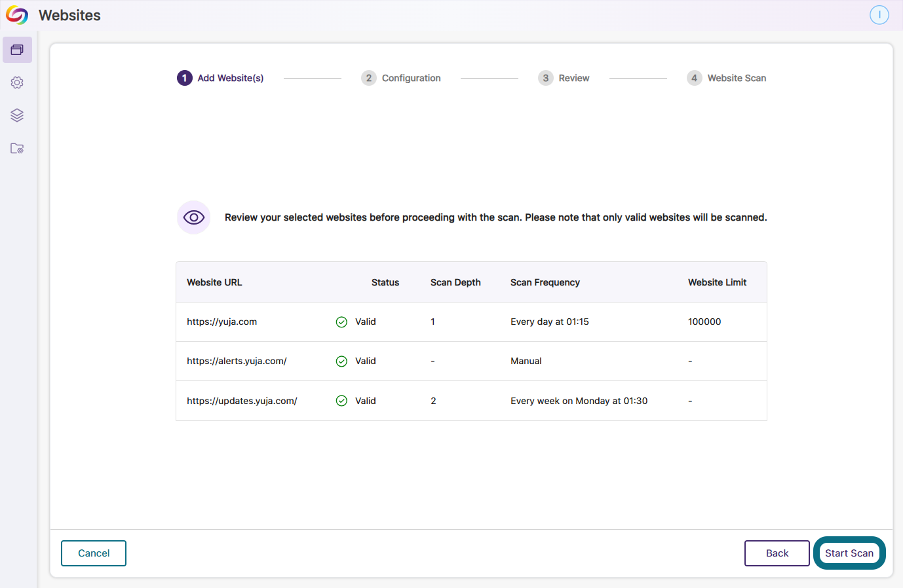Click the Scan Frequency column header
Image resolution: width=903 pixels, height=588 pixels.
pos(545,282)
